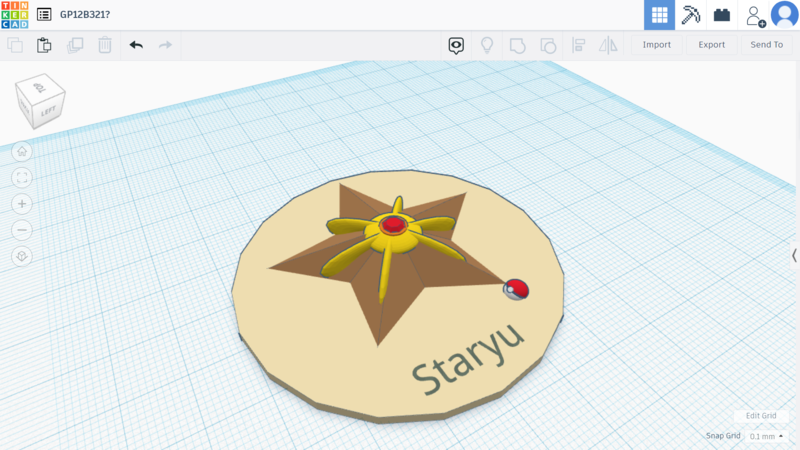800x450 pixels.
Task: Click the Group shapes icon
Action: click(x=517, y=45)
